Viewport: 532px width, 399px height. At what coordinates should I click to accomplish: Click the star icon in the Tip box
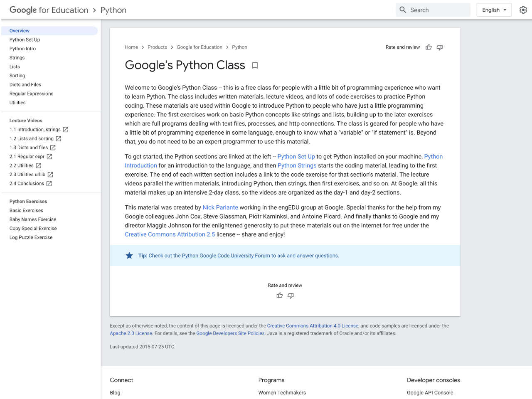129,256
